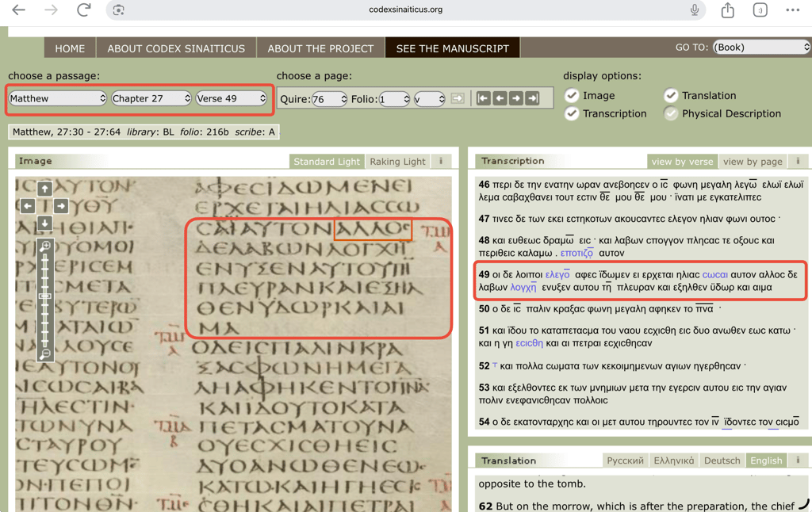Viewport: 812px width, 512px height.
Task: Open the Quire 76 dropdown
Action: pos(329,99)
